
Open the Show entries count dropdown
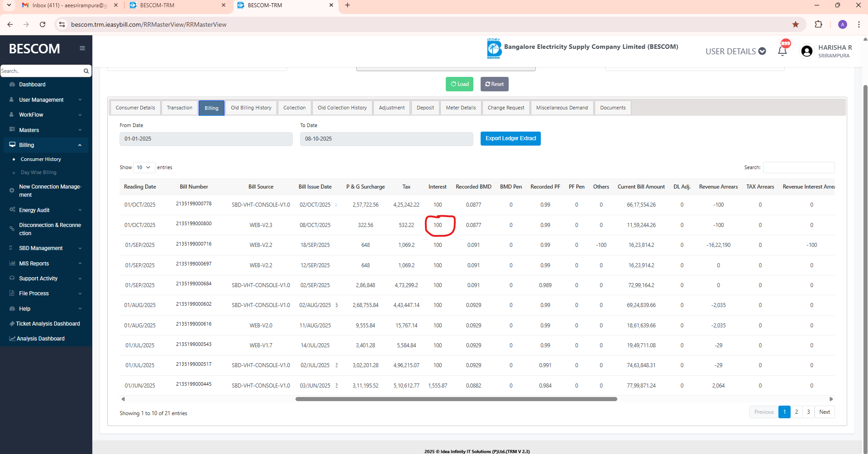point(144,167)
